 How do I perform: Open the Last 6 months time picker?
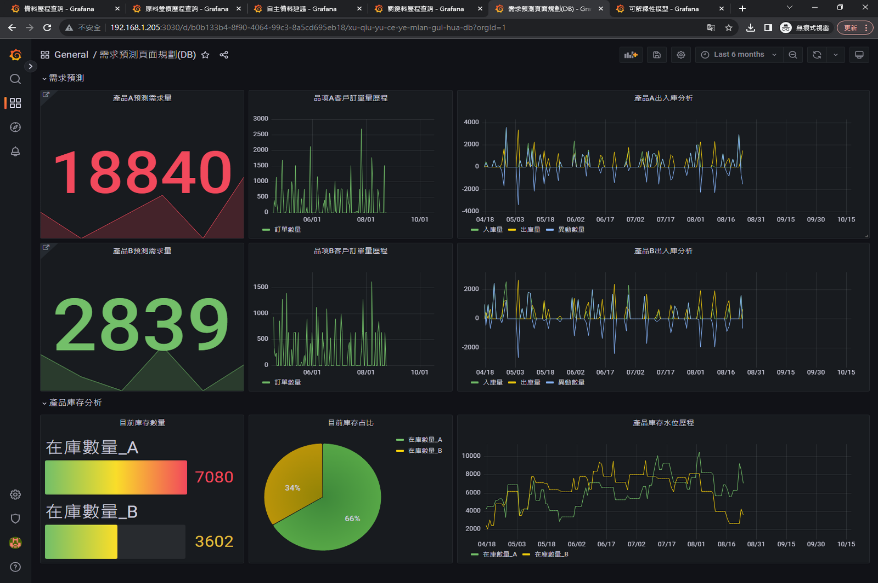(x=738, y=55)
